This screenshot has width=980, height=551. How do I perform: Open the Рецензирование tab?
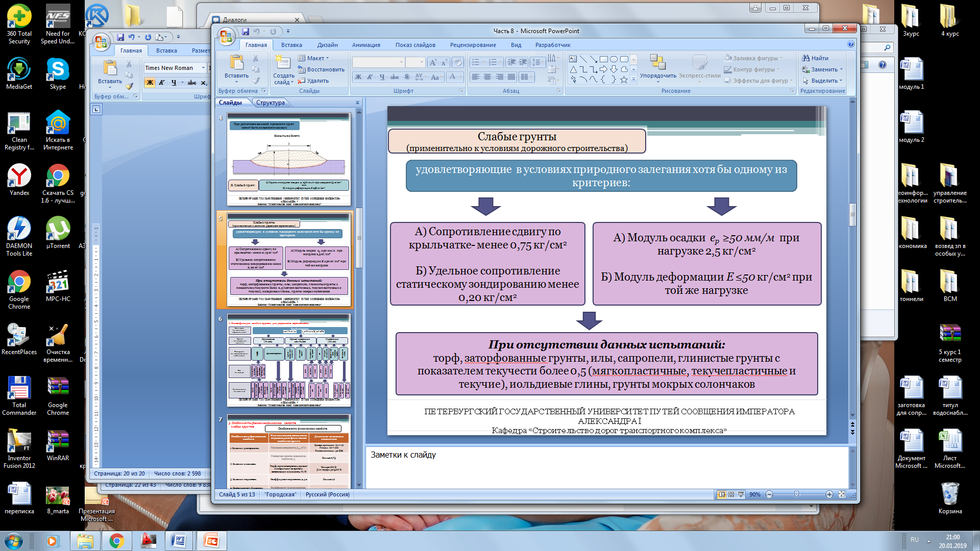(473, 45)
